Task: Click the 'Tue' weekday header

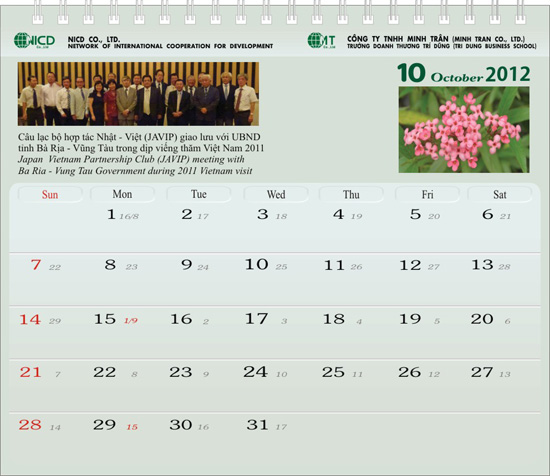Action: coord(199,194)
